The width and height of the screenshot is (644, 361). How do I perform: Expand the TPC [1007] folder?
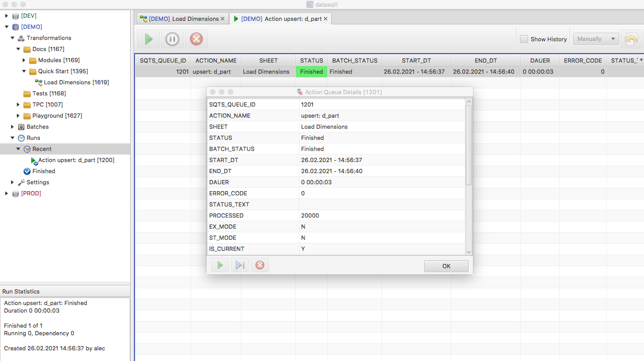click(x=18, y=105)
